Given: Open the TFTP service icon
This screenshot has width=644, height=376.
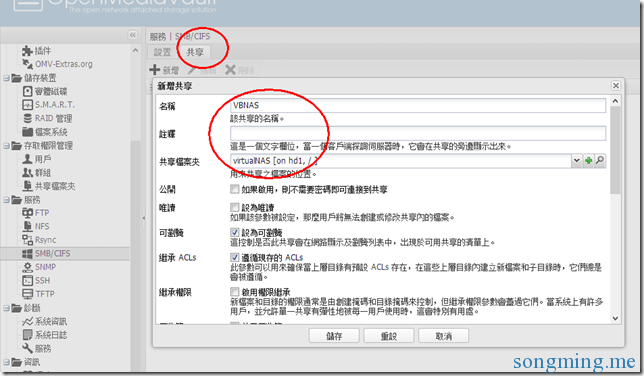Looking at the screenshot, I should [27, 294].
